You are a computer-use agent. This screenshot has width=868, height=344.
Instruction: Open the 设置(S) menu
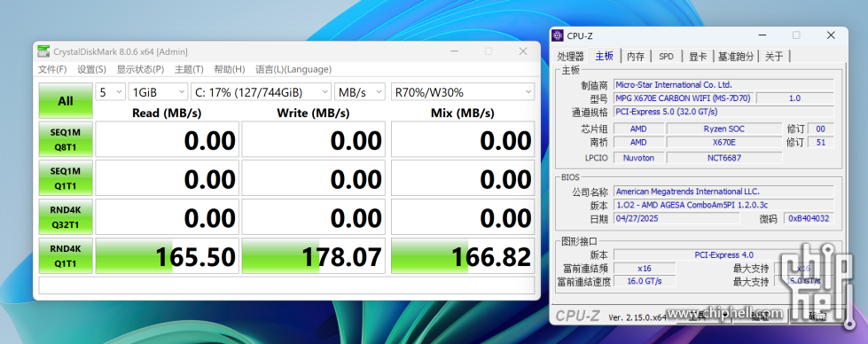pyautogui.click(x=91, y=69)
